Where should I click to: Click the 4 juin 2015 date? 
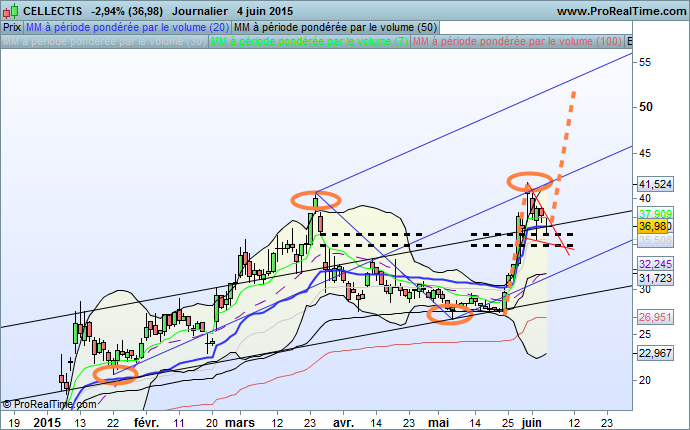pos(265,11)
